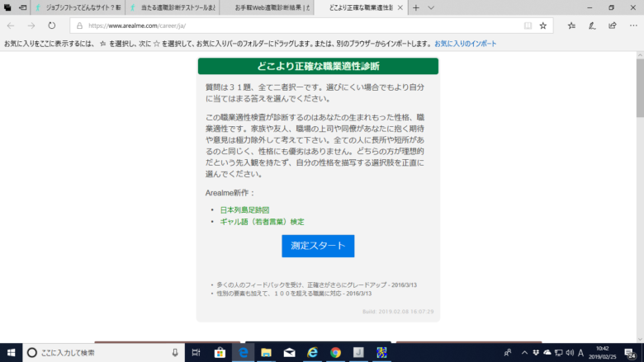
Task: Open the J app icon on taskbar
Action: pos(358,353)
